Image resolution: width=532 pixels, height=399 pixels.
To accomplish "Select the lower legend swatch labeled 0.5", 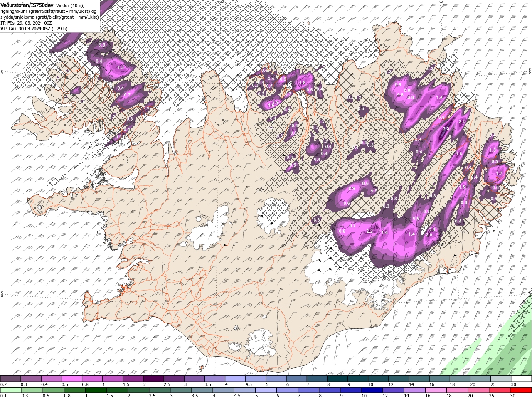I will (x=53, y=390).
